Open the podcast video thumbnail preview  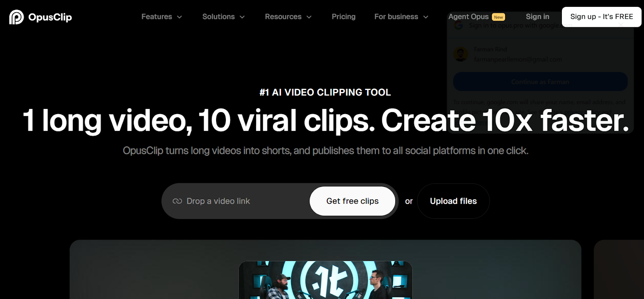coord(325,280)
